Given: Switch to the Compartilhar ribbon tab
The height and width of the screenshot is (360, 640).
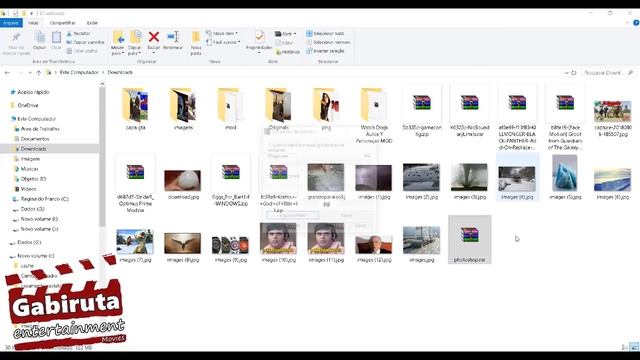Looking at the screenshot, I should (62, 23).
